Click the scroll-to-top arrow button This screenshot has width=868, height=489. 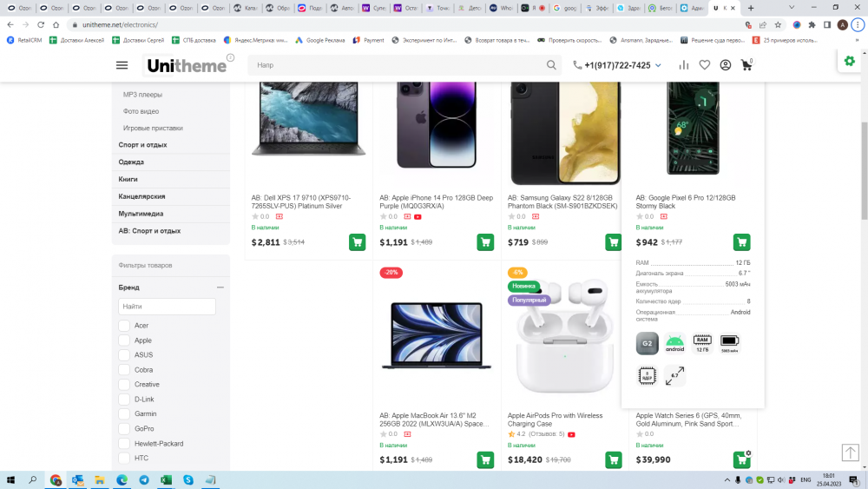coord(850,453)
